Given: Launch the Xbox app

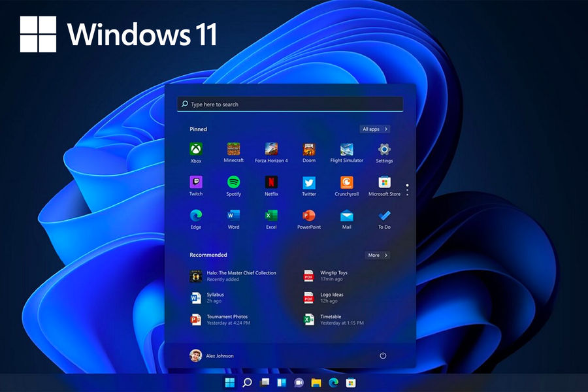Looking at the screenshot, I should [196, 150].
